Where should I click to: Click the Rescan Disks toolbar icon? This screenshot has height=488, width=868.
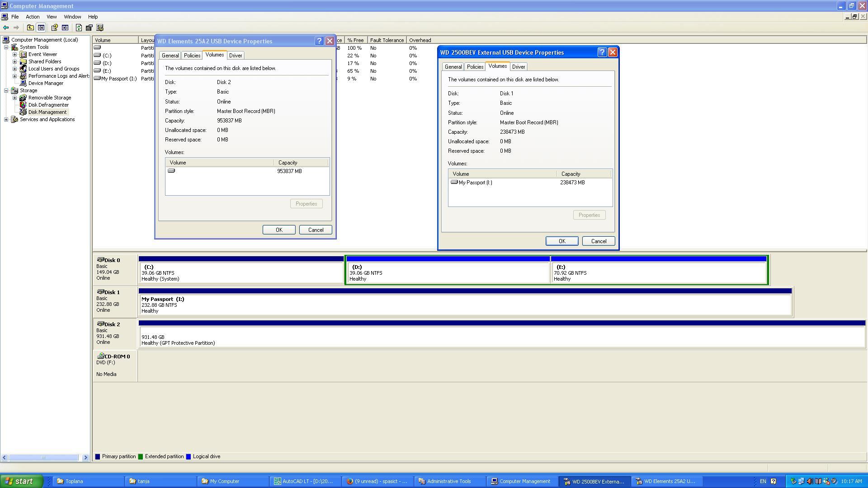tap(89, 28)
